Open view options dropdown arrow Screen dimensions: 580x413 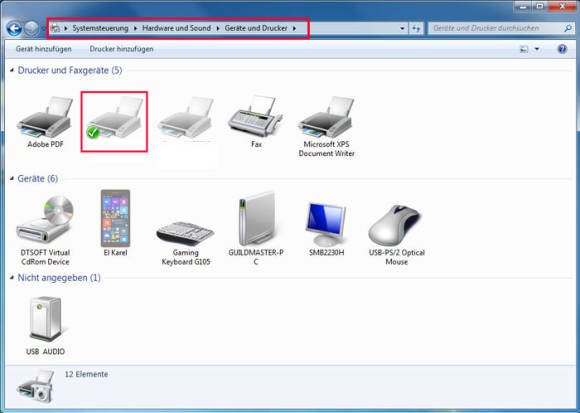tap(537, 49)
